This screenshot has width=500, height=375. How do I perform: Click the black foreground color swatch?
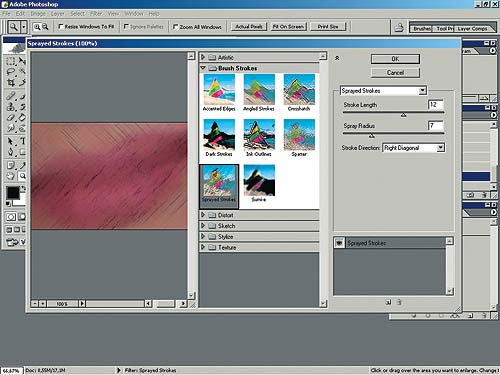13,192
